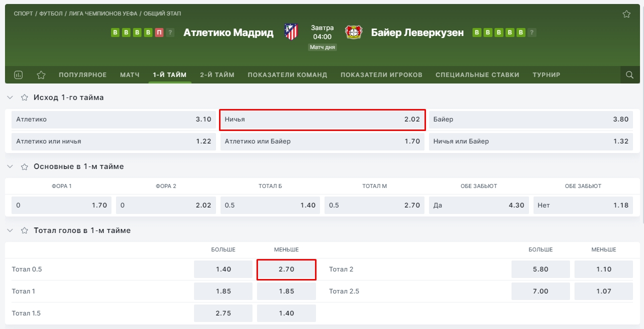Click the Atlético Madrid team crest

point(291,32)
